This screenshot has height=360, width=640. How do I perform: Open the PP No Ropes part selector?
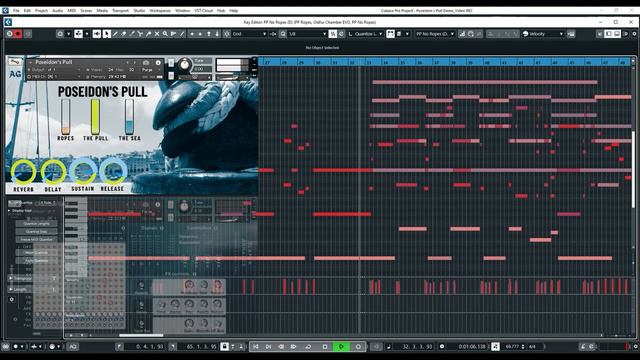coord(435,34)
